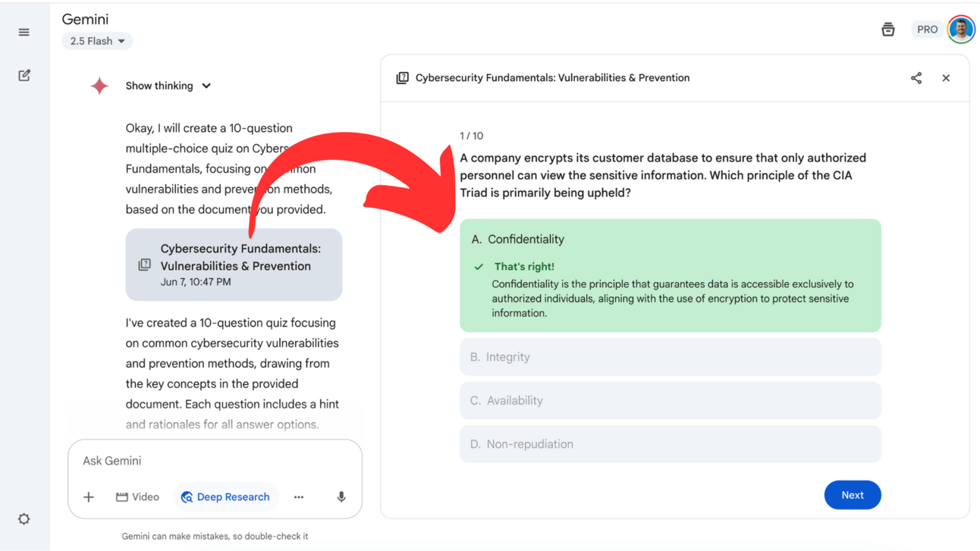Image resolution: width=980 pixels, height=551 pixels.
Task: Select answer C. Availability
Action: [670, 401]
